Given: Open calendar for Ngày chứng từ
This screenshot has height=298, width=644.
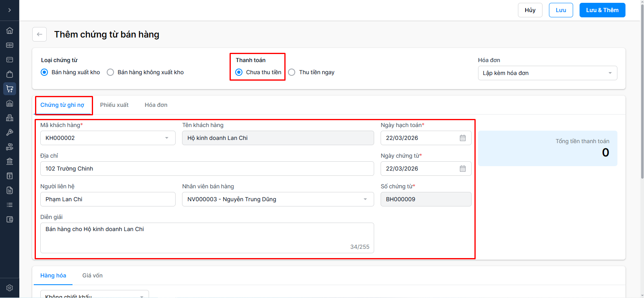Looking at the screenshot, I should click(463, 169).
